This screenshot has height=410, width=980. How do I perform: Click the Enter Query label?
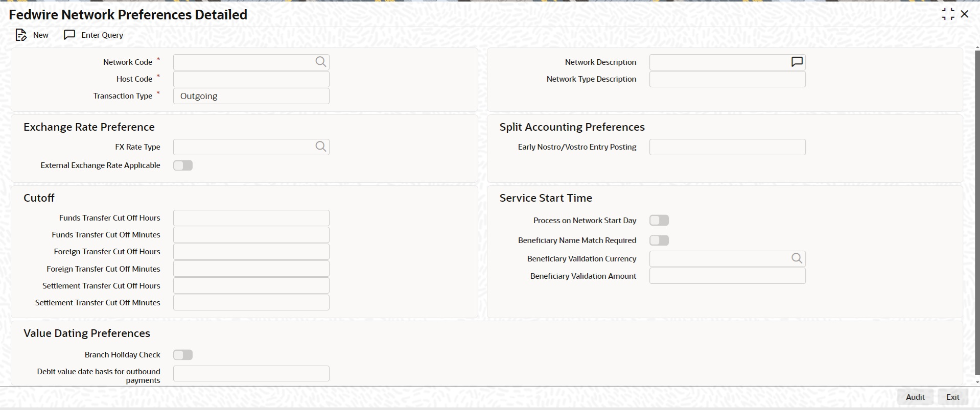102,35
